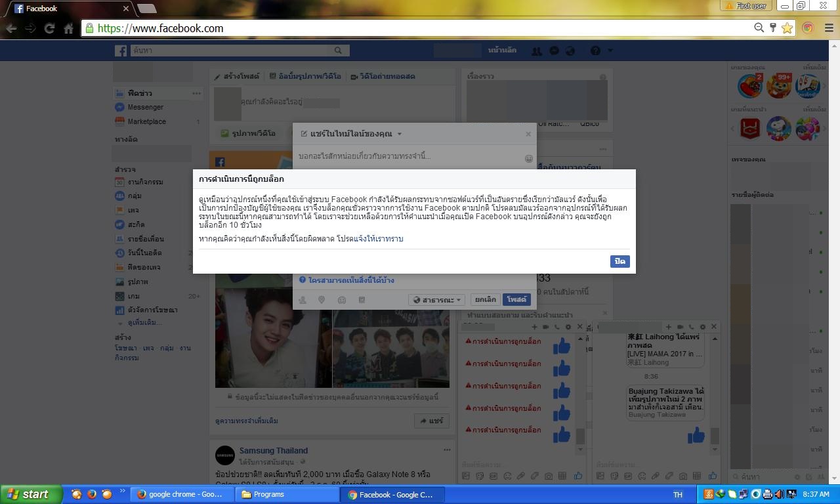Start video call in left chat window
This screenshot has width=840, height=504.
pos(545,327)
